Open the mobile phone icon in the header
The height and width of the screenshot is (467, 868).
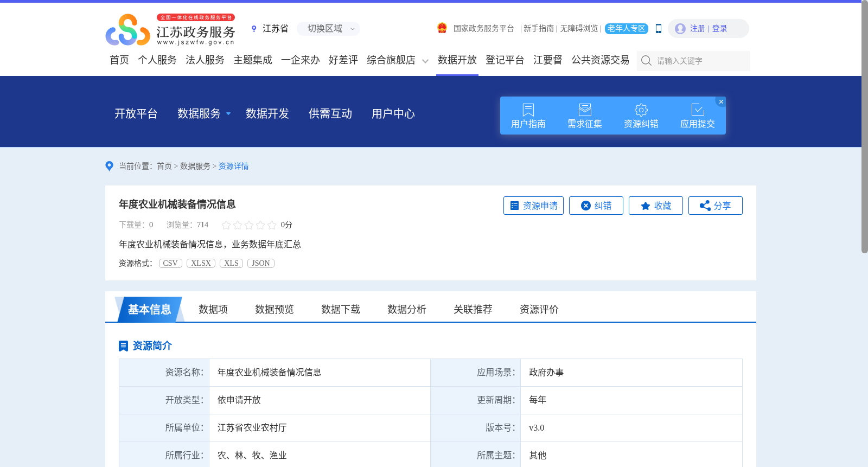(659, 29)
